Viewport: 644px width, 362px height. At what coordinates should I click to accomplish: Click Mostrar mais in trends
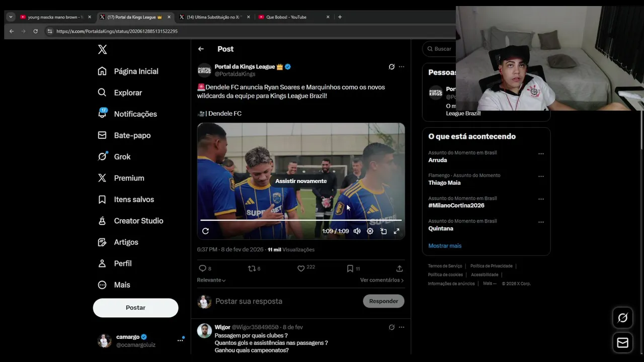pos(445,246)
